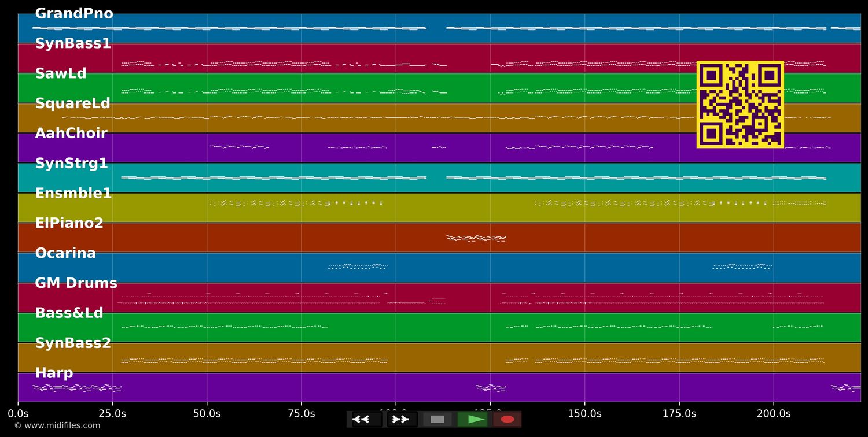Click the 0.0s timeline label
Screen dimensions: 868x437
19,413
